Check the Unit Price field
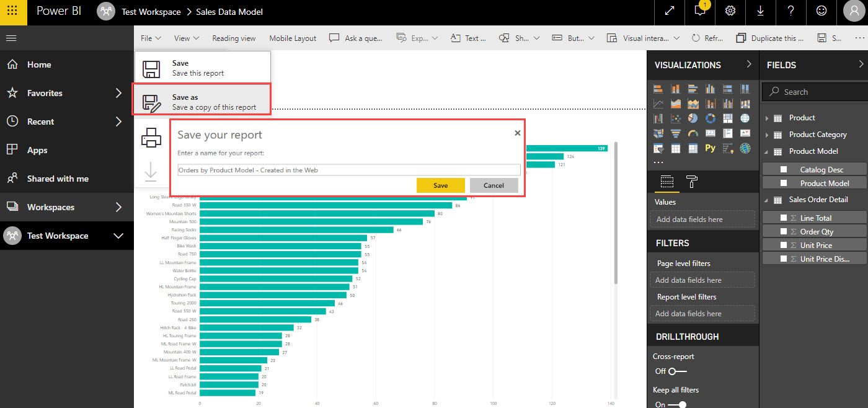Image resolution: width=868 pixels, height=408 pixels. click(x=784, y=245)
